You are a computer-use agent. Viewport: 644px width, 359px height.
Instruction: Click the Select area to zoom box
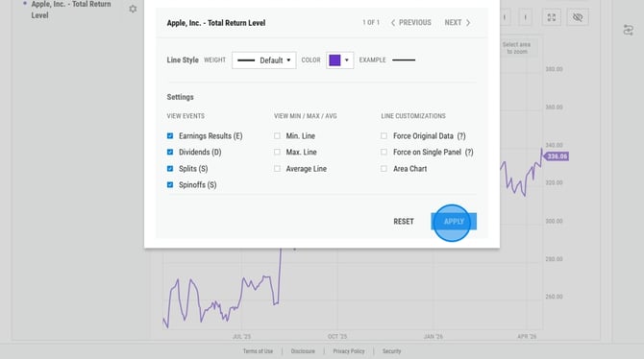click(x=517, y=48)
